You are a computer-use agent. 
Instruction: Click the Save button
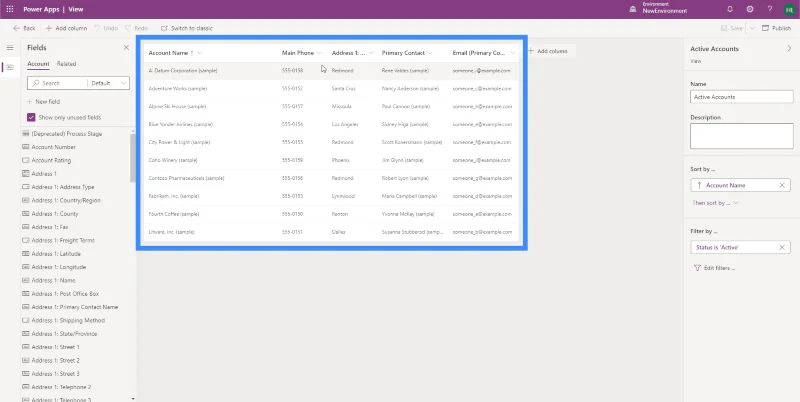coord(732,28)
